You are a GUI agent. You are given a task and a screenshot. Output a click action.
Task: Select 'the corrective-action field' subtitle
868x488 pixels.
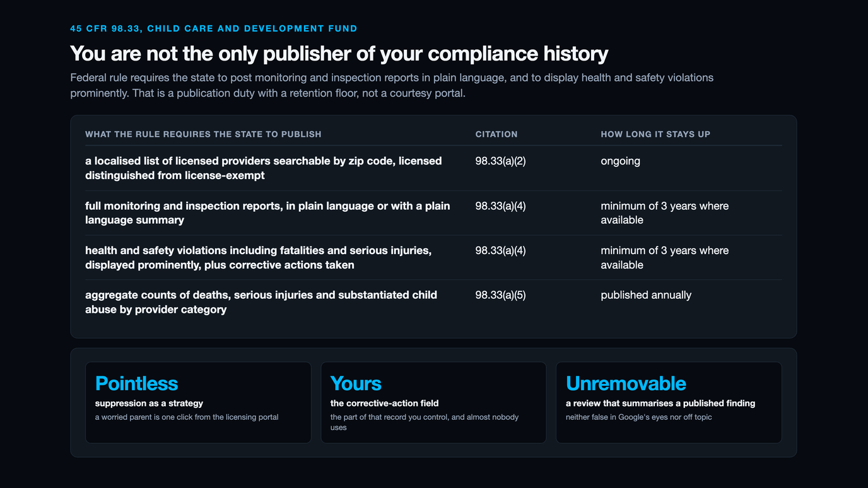384,404
